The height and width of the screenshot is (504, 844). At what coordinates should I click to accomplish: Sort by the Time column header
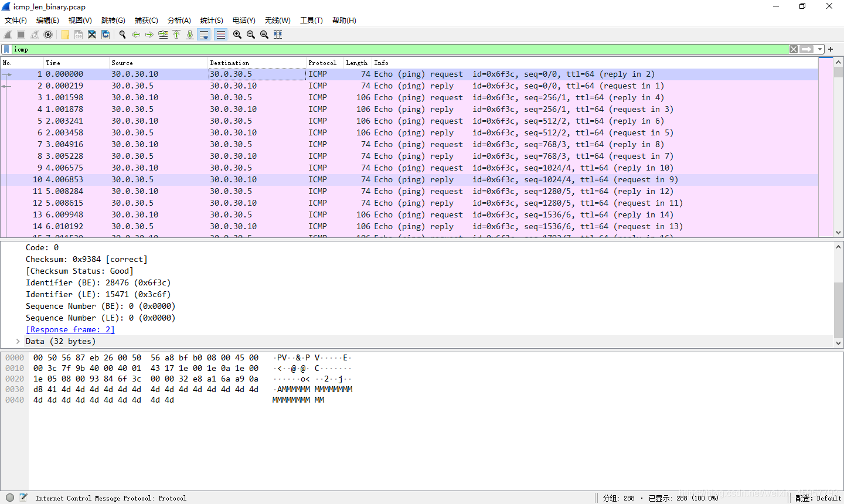[76, 63]
